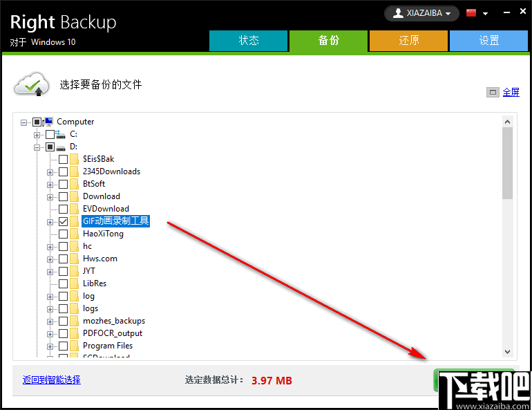Expand the Download folder
This screenshot has height=410, width=532.
click(50, 197)
